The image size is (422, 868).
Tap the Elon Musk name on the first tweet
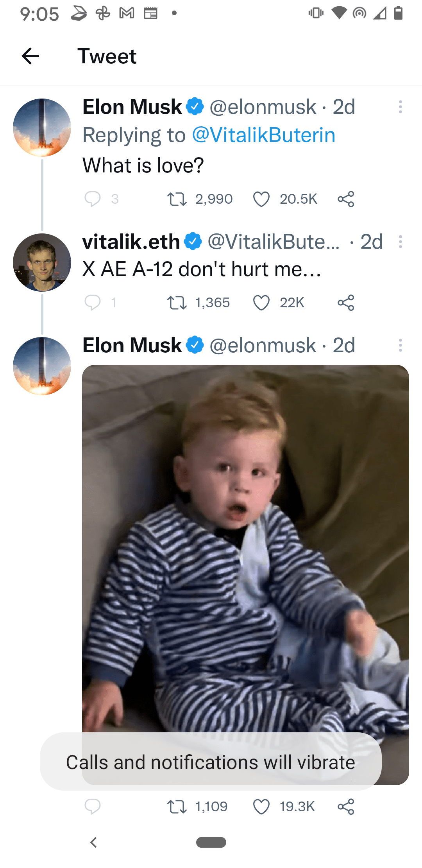point(132,107)
